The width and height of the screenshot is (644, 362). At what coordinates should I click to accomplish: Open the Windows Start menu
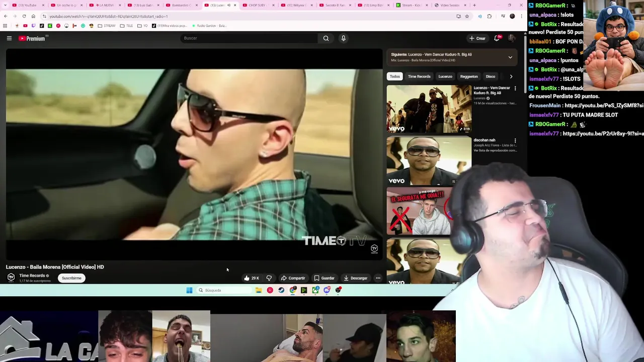click(189, 290)
